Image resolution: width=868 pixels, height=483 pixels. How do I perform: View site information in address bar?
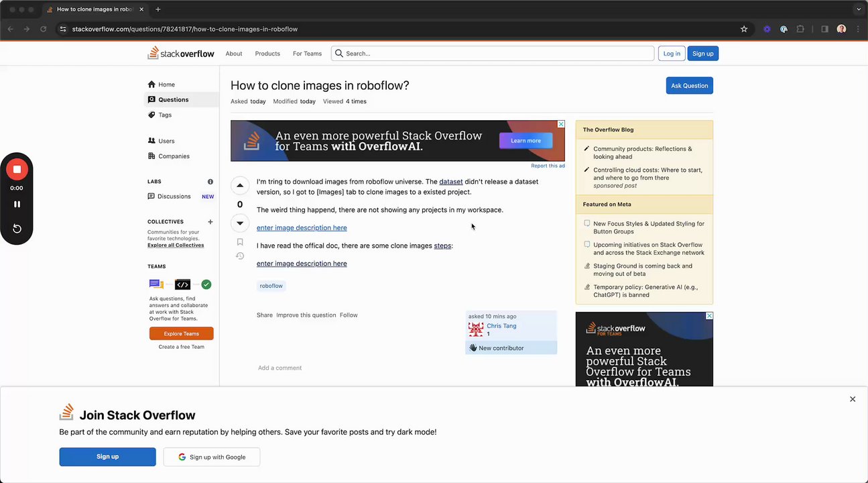(63, 29)
